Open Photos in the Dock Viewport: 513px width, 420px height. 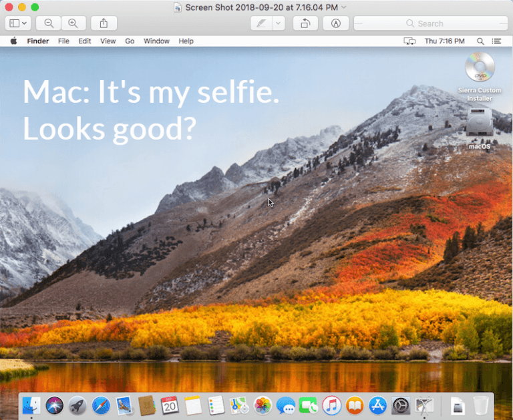coord(263,405)
